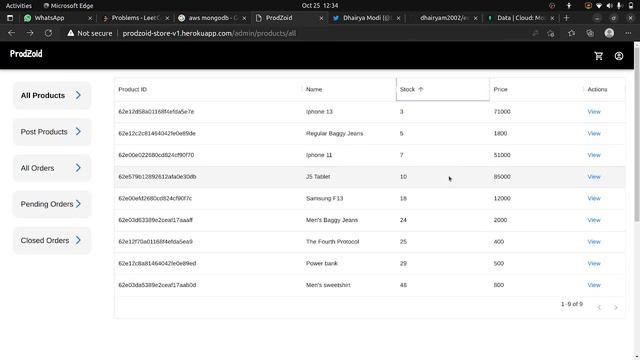Open Pending Orders in sidebar

click(x=52, y=204)
